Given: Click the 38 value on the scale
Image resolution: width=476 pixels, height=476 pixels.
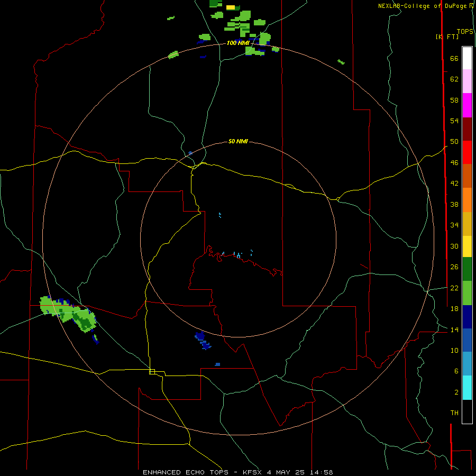Looking at the screenshot, I should point(454,204).
